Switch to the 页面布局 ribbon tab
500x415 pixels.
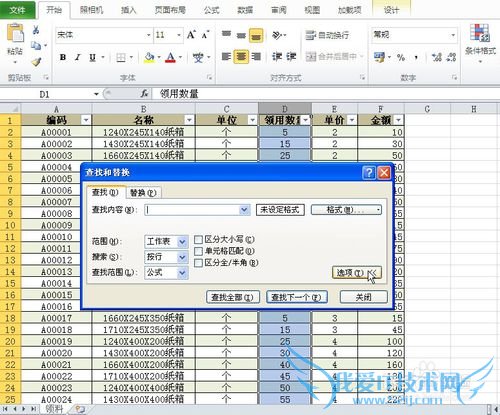(170, 10)
